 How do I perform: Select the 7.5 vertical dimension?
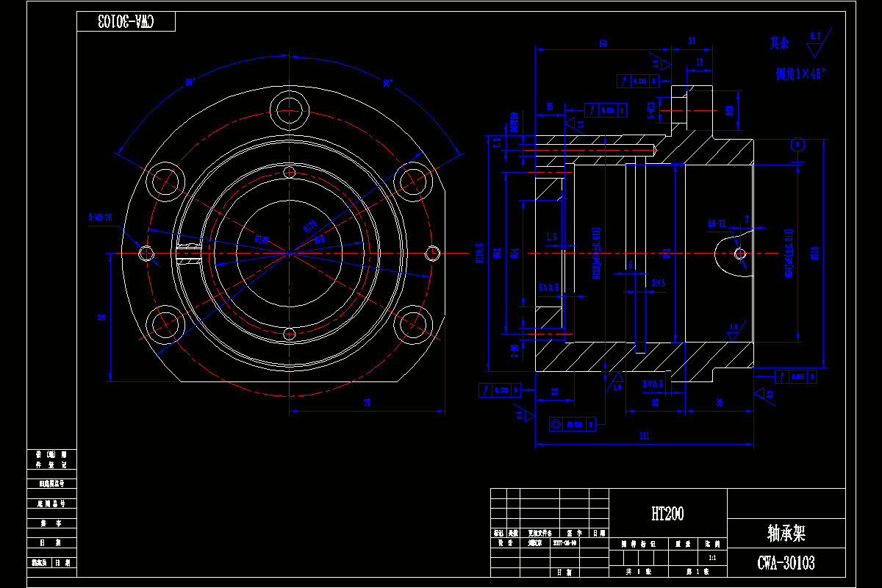[496, 143]
